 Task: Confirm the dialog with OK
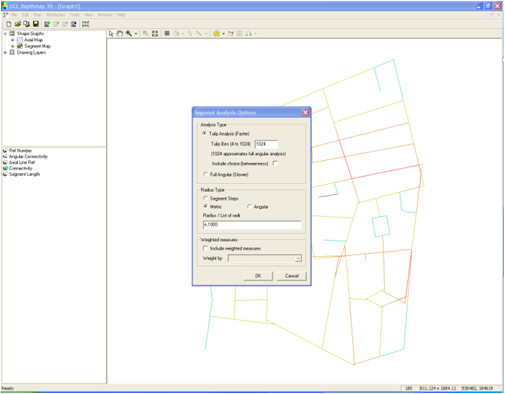(258, 276)
